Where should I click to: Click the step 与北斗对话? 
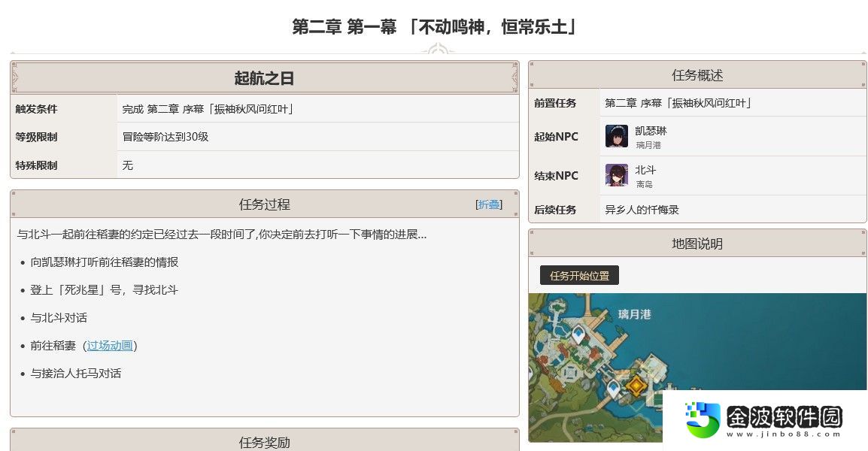59,318
